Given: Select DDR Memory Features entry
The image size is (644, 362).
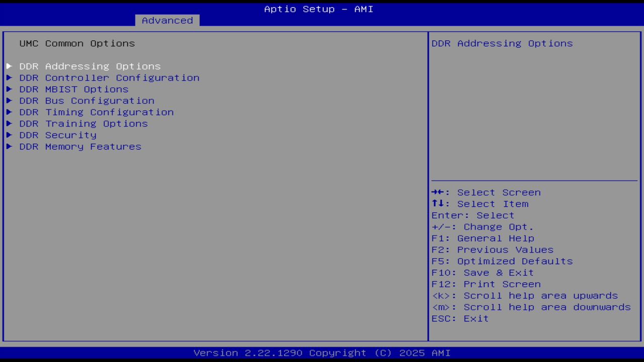Looking at the screenshot, I should [80, 146].
